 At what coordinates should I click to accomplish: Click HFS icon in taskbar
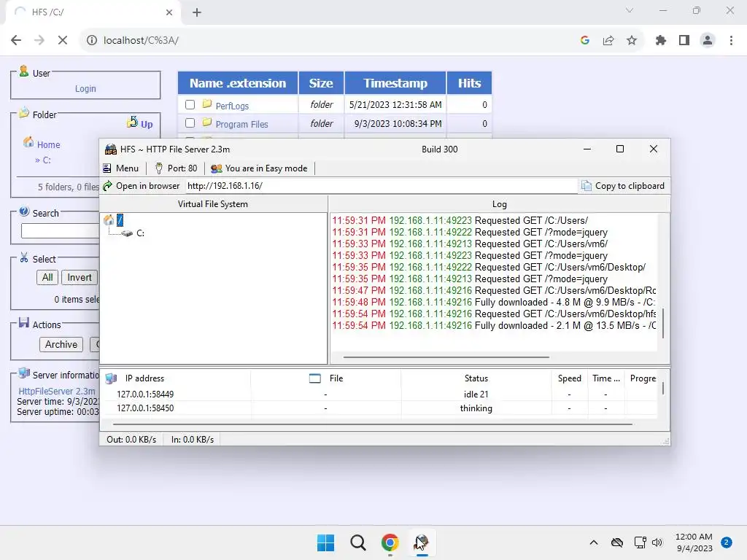(422, 542)
